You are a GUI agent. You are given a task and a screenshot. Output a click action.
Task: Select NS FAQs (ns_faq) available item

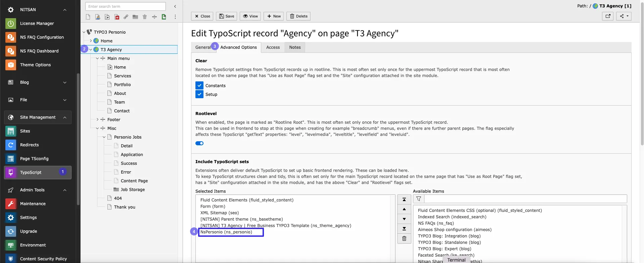(x=436, y=223)
